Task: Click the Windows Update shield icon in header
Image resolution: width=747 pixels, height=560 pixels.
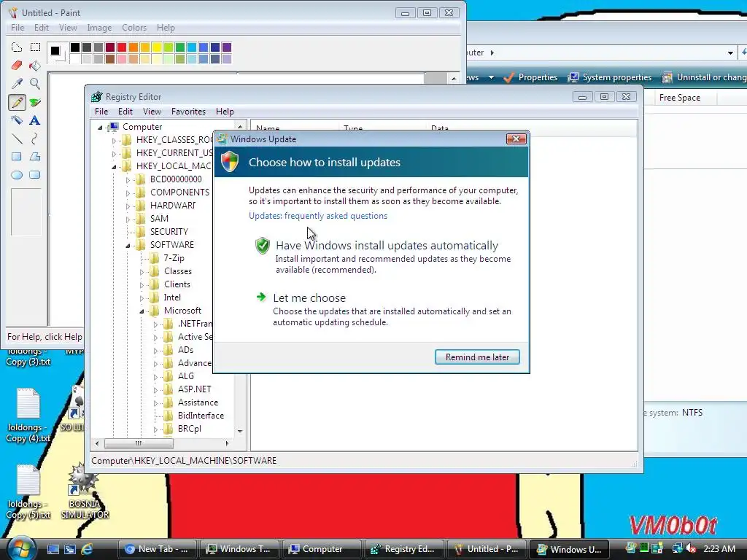Action: pyautogui.click(x=230, y=162)
